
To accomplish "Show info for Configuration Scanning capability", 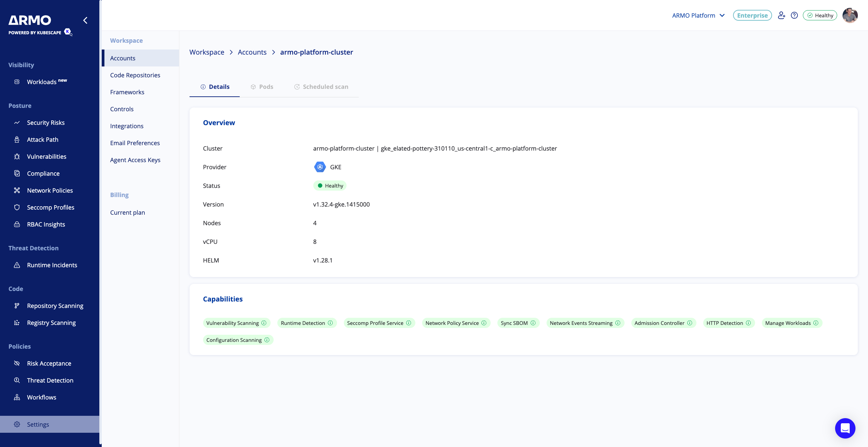I will click(267, 340).
